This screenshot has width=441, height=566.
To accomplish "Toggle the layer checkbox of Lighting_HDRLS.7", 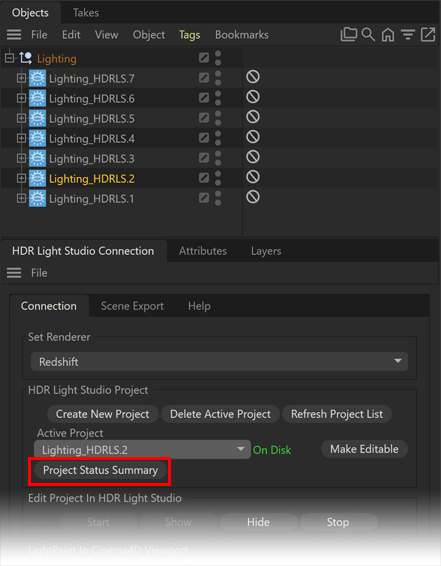I will point(204,78).
